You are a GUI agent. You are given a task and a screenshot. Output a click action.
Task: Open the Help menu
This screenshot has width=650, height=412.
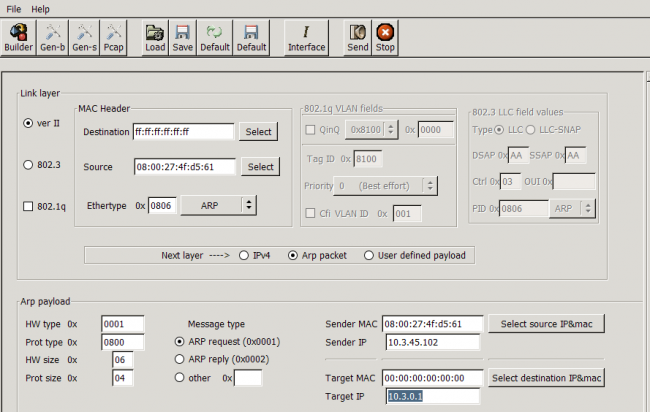[41, 9]
